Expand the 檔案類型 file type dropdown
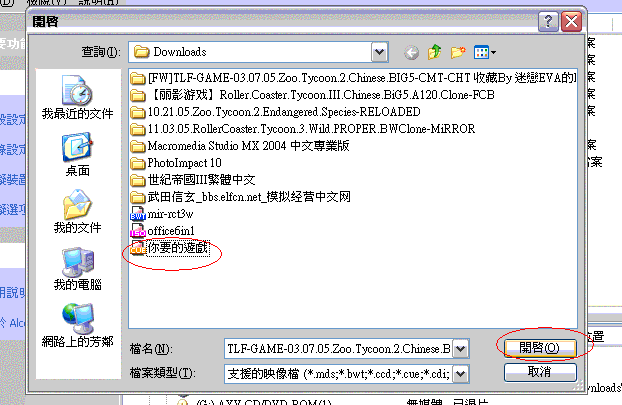Viewport: 622px width, 405px height. (x=461, y=374)
